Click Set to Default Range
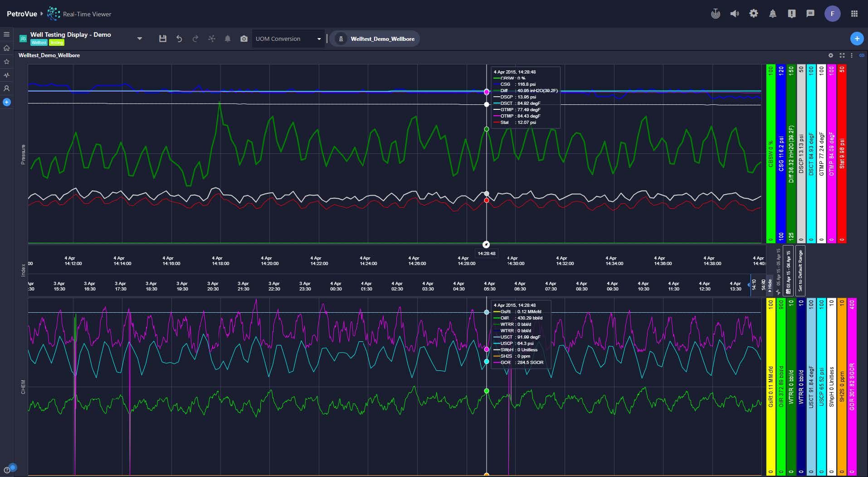 (x=800, y=270)
